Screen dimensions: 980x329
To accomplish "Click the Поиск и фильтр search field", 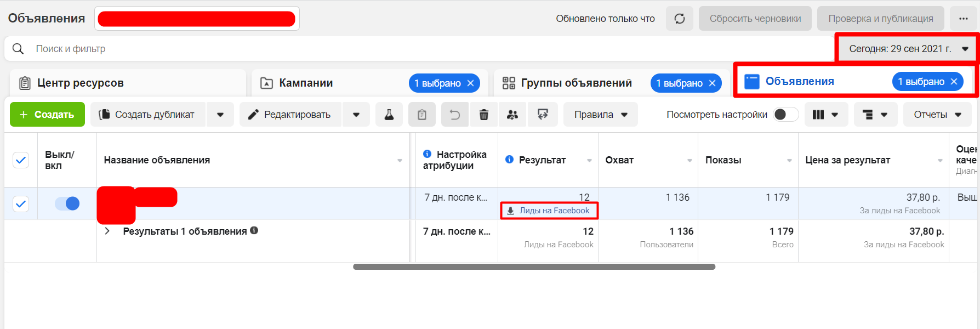I will (384, 49).
